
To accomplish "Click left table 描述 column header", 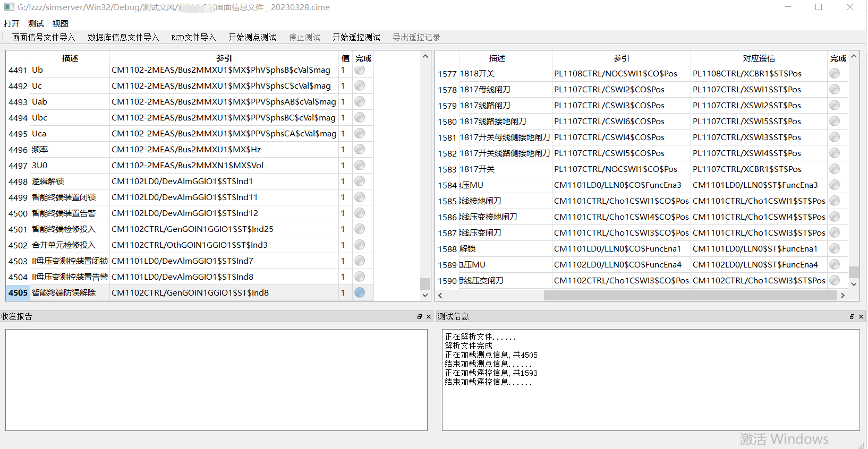I will [70, 58].
